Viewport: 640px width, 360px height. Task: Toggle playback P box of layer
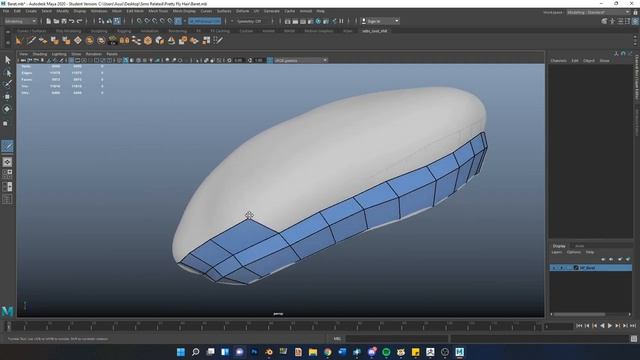(x=561, y=268)
